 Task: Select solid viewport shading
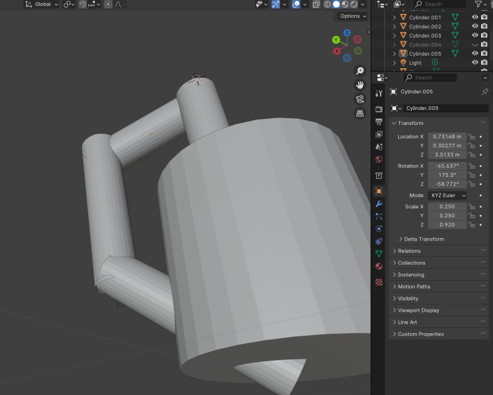pyautogui.click(x=336, y=4)
